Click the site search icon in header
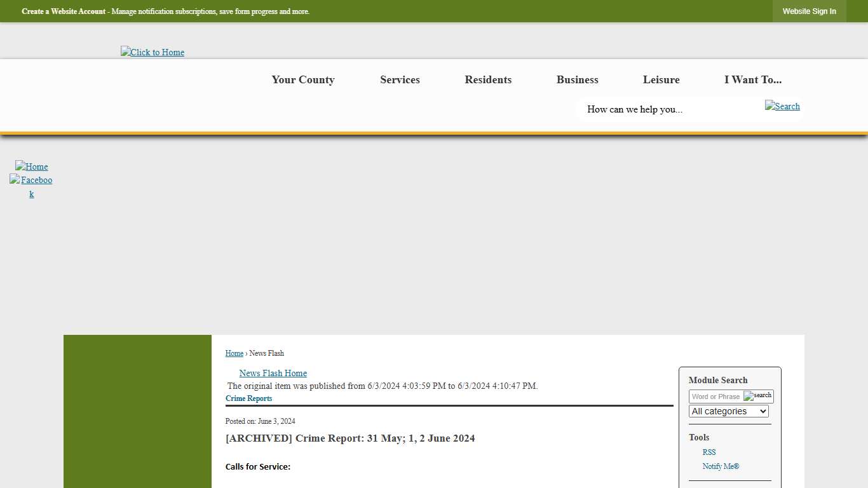The image size is (868, 488). coord(782,106)
